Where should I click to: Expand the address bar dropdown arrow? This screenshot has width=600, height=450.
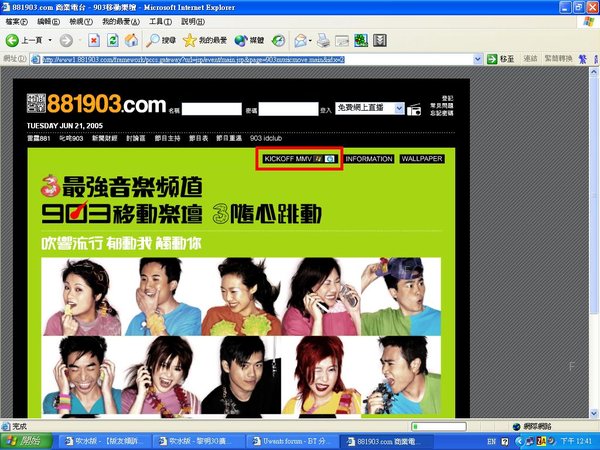pos(478,59)
